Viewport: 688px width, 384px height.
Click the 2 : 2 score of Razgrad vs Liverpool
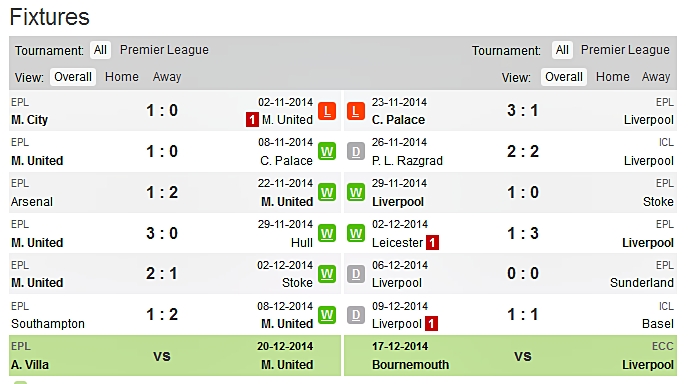click(523, 152)
